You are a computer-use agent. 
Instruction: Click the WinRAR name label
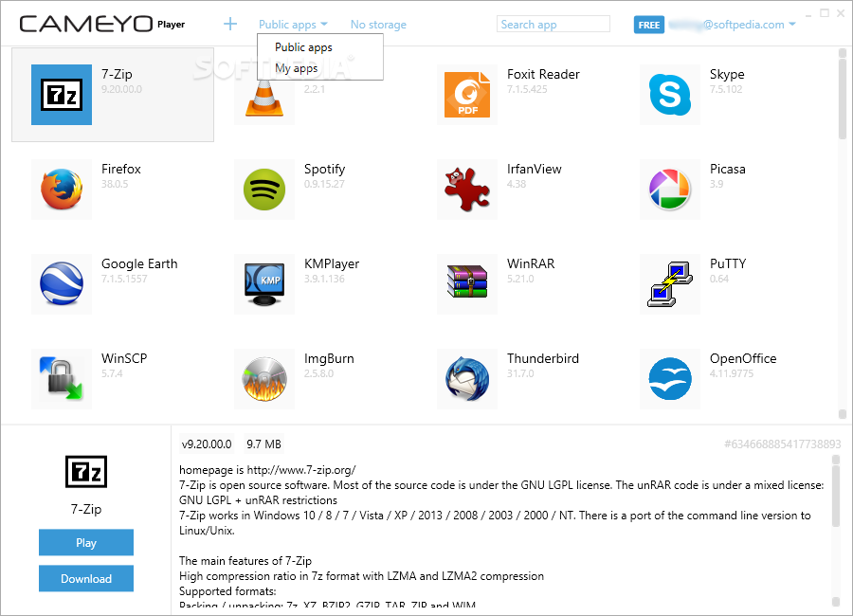click(531, 263)
